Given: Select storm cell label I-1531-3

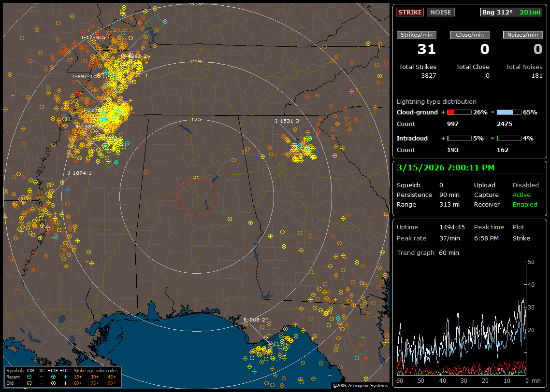Looking at the screenshot, I should 287,121.
